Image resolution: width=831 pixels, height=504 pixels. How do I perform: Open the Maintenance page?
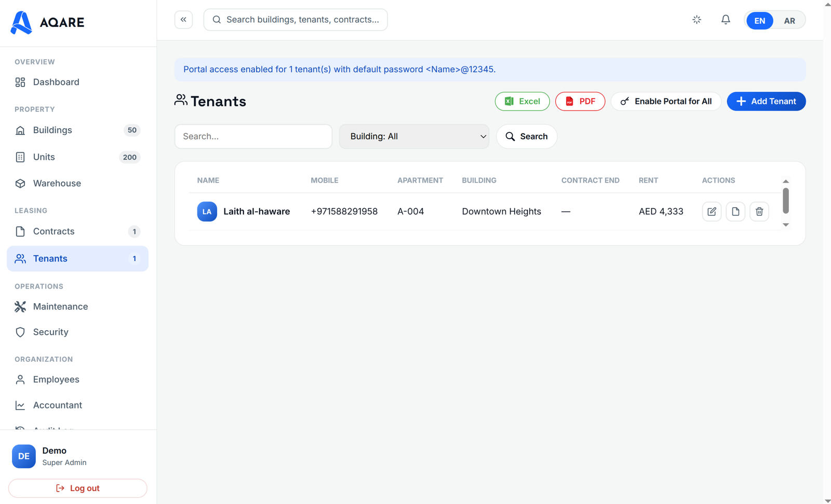(77, 307)
